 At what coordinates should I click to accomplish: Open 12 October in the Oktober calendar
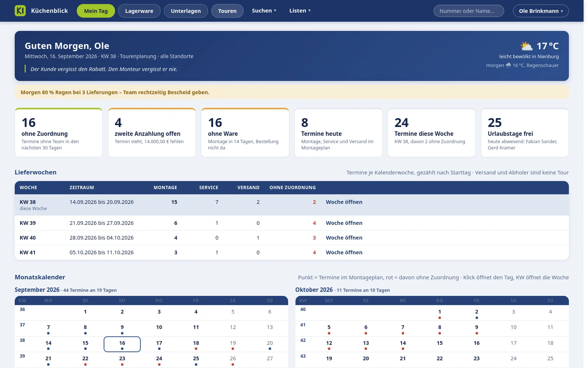[x=329, y=344]
